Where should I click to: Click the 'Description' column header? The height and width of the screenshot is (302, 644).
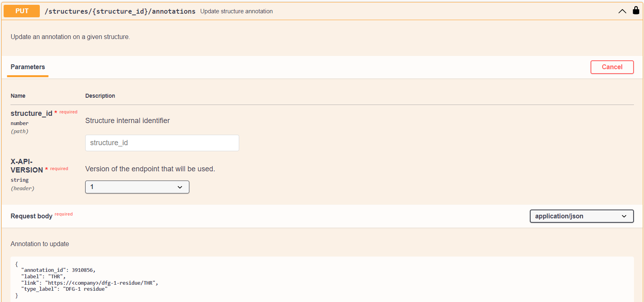tap(100, 96)
